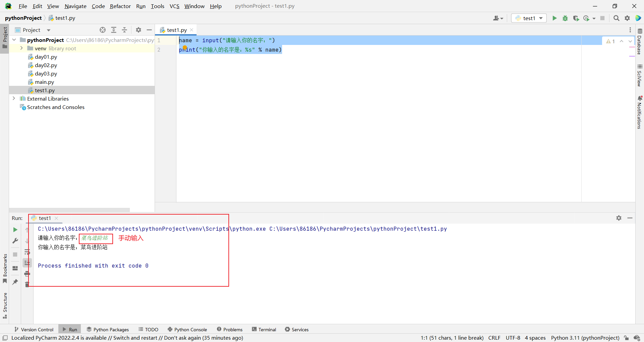Open IDE settings gear in the top toolbar
The image size is (644, 342).
pos(627,18)
